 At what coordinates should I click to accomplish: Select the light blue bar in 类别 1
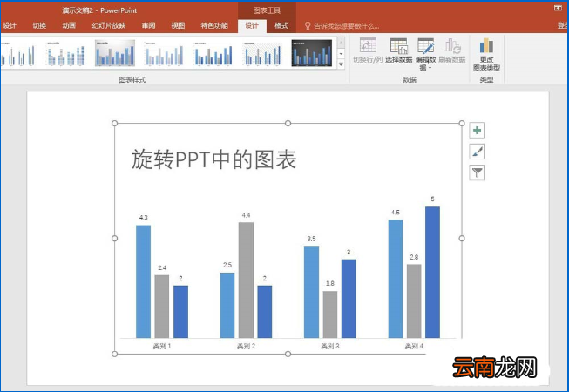143,281
